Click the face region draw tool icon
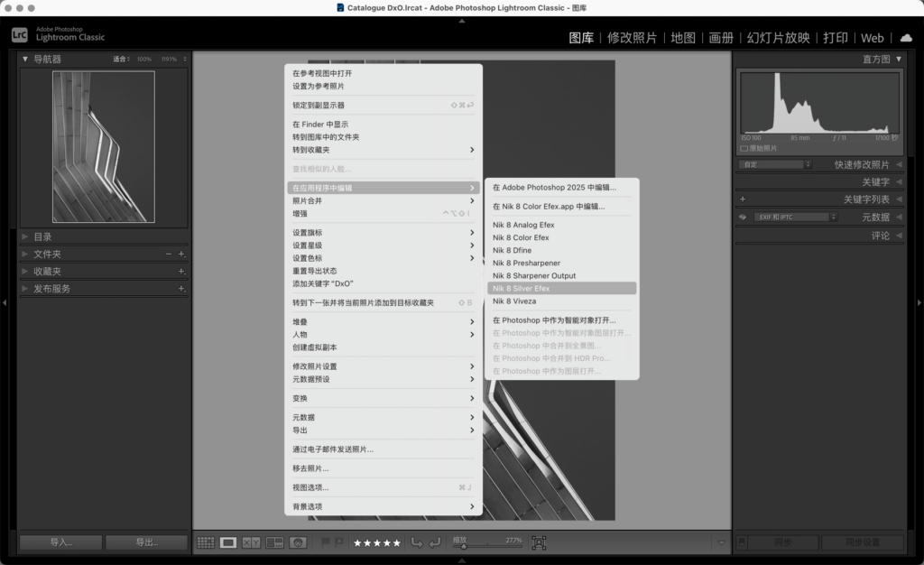 click(x=539, y=542)
